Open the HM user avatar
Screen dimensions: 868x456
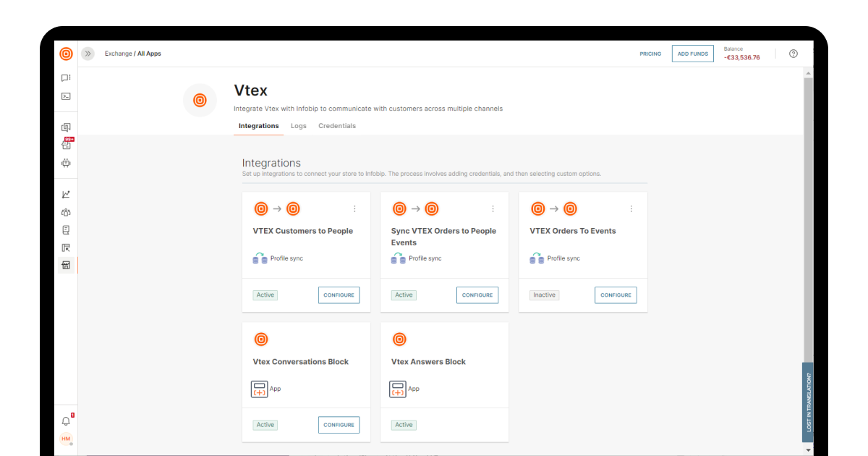pos(66,439)
